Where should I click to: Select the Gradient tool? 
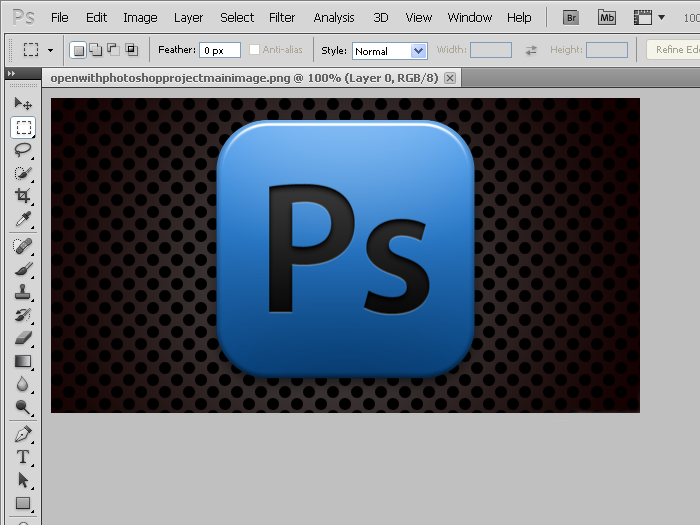point(23,361)
